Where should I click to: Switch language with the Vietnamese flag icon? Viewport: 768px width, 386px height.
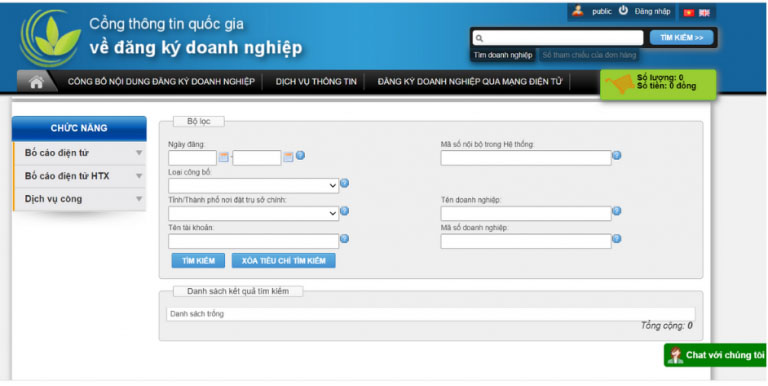(x=689, y=13)
